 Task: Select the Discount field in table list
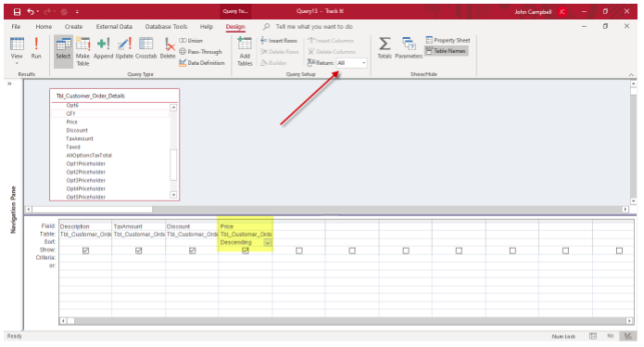coord(77,130)
